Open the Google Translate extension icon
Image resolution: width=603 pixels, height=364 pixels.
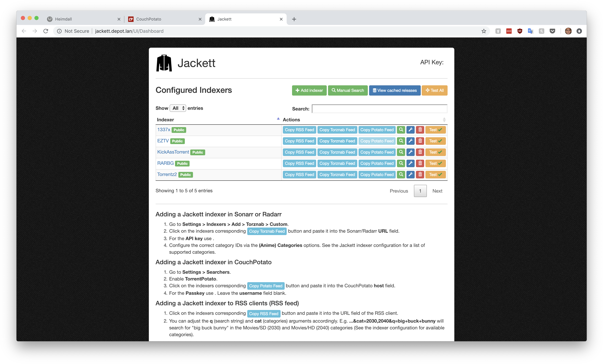tap(530, 31)
